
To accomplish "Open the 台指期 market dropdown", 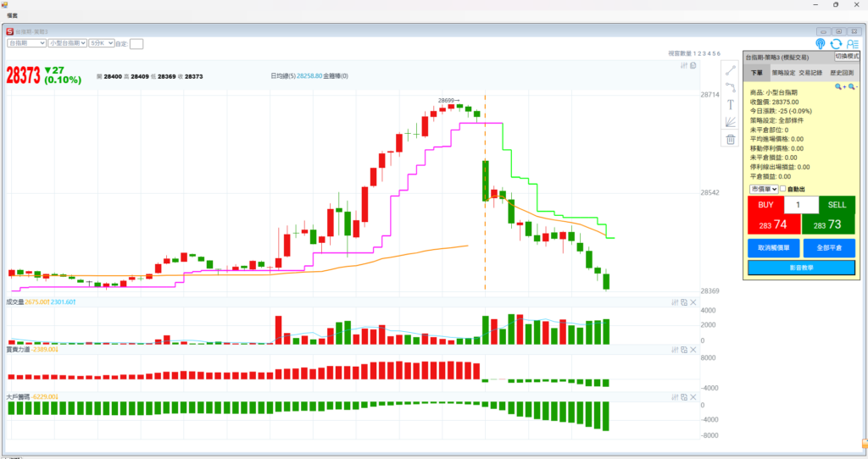I will coord(26,42).
